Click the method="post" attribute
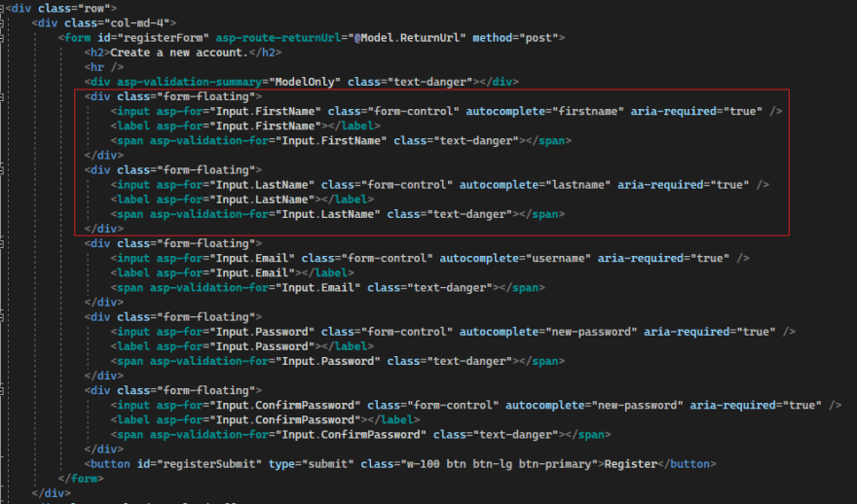The width and height of the screenshot is (857, 504). (515, 38)
